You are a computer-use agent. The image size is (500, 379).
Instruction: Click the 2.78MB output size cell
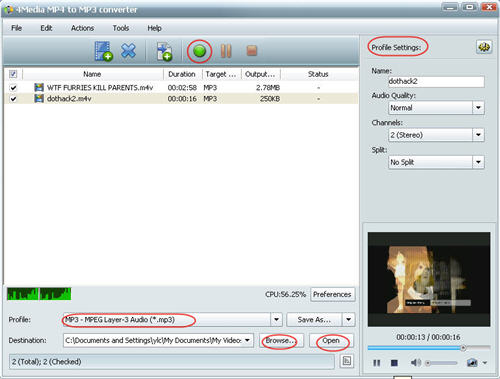(268, 88)
